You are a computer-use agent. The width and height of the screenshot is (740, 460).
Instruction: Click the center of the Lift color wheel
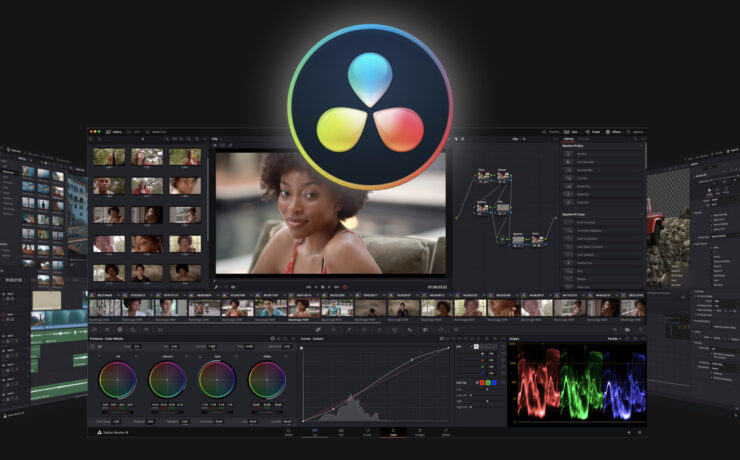click(117, 380)
